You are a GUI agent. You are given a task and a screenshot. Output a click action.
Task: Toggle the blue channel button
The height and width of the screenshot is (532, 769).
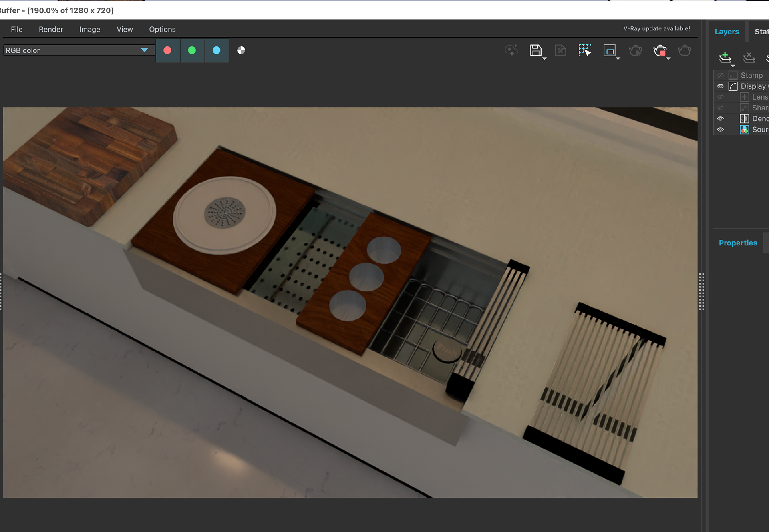[x=217, y=50]
